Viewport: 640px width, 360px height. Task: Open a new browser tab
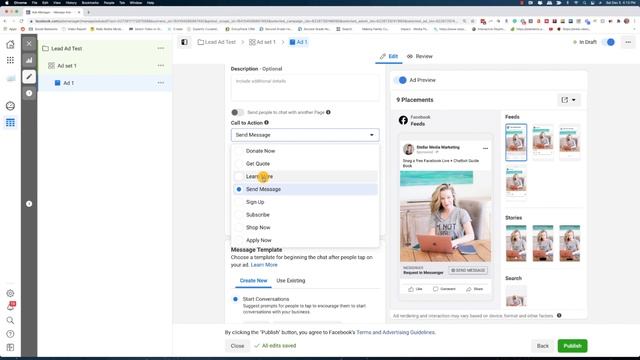[x=88, y=12]
